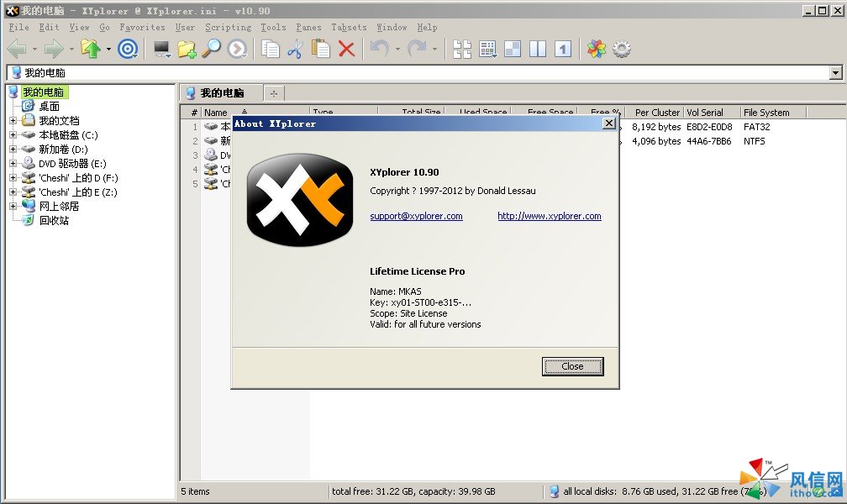847x504 pixels.
Task: Open the Window menu
Action: [392, 27]
